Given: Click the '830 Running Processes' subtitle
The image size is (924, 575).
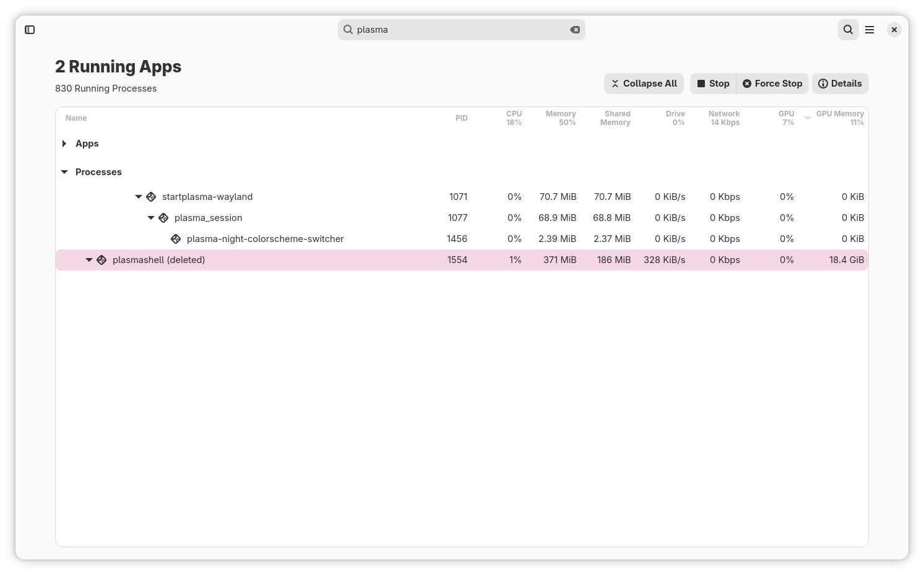Looking at the screenshot, I should 106,89.
